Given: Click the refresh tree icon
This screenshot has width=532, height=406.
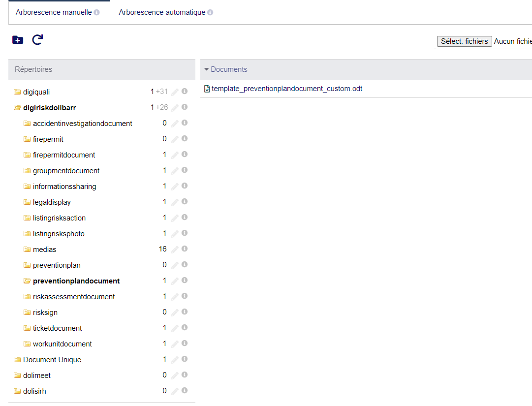Looking at the screenshot, I should click(x=37, y=40).
